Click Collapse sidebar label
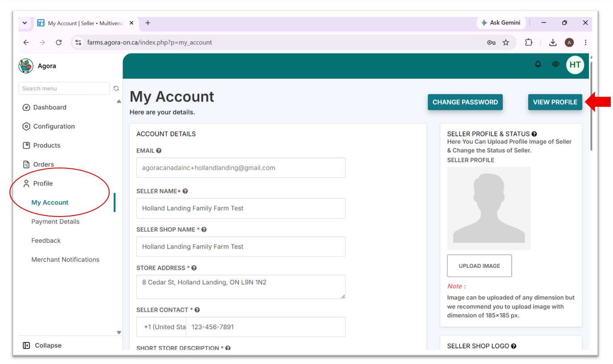Viewport: 613px width, 364px height. (x=48, y=345)
